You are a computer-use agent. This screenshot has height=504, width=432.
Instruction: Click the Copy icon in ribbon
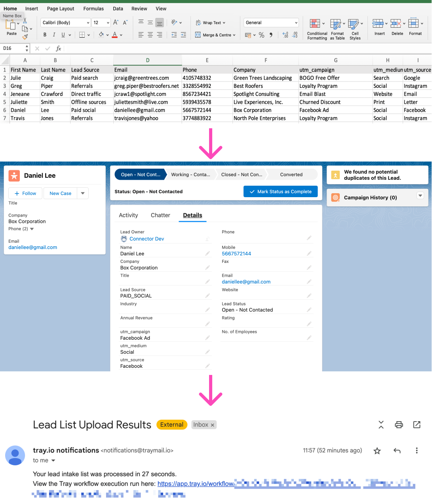[x=25, y=29]
